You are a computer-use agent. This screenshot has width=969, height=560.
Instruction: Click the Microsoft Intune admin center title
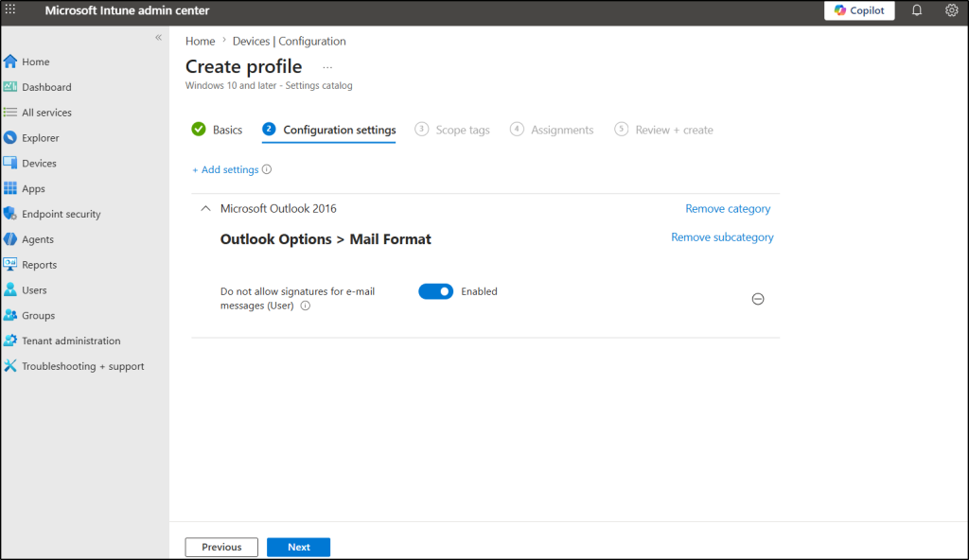click(127, 10)
